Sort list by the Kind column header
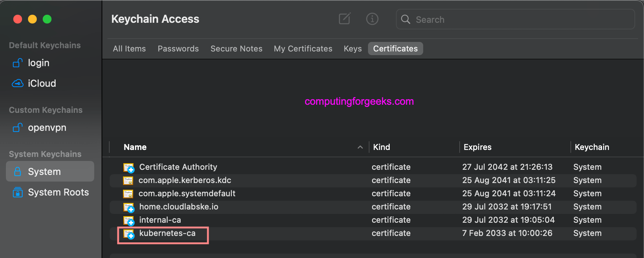 (381, 147)
